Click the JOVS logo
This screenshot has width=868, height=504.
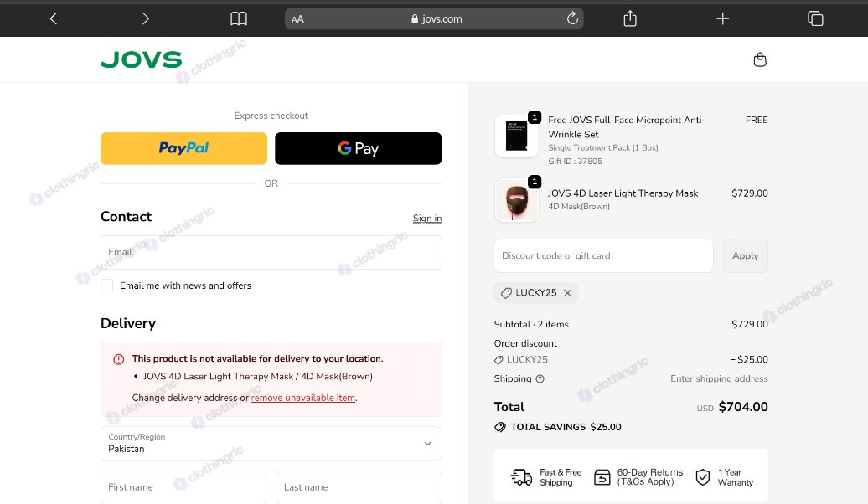point(141,59)
